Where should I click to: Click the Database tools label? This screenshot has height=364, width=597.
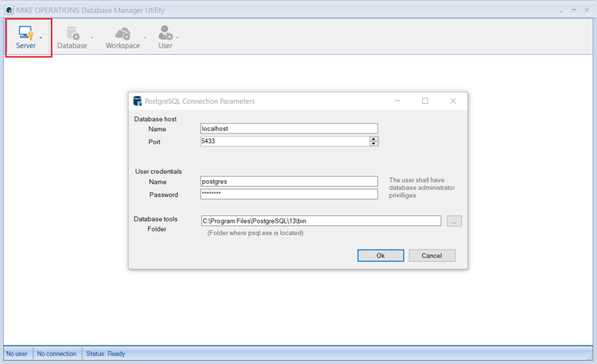(x=155, y=219)
